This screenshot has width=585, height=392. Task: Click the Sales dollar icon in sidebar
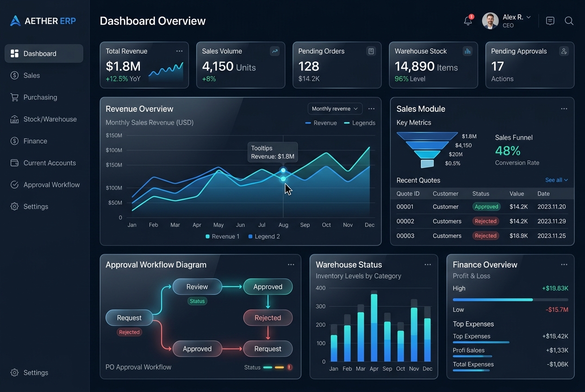click(x=14, y=75)
